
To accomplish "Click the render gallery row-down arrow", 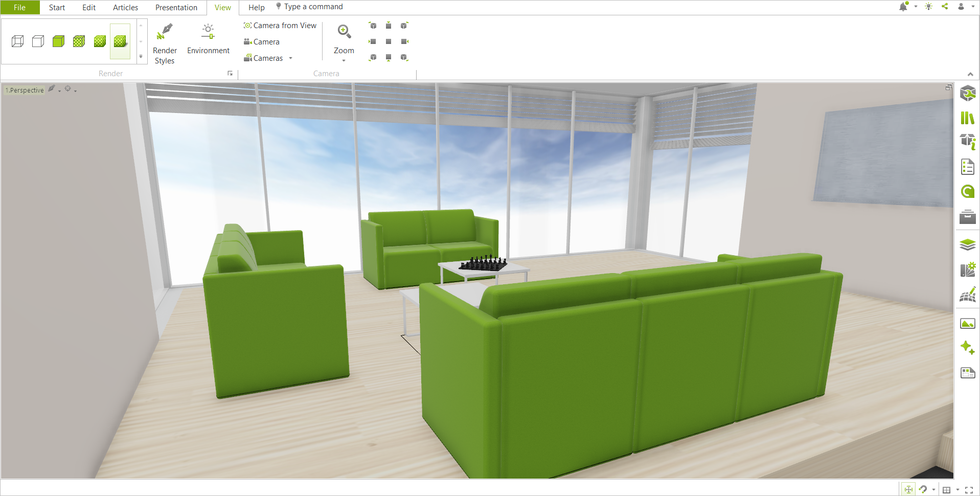I will point(141,41).
